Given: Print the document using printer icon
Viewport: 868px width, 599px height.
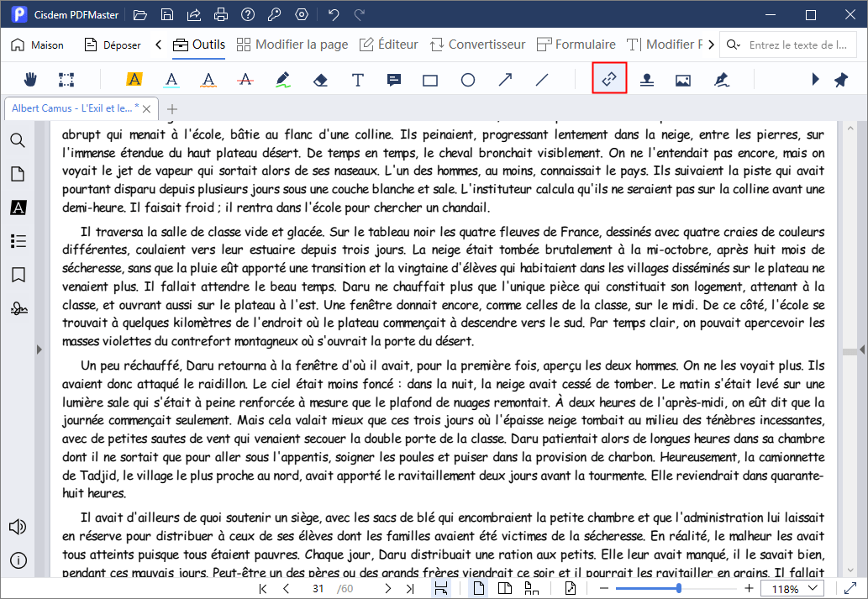Looking at the screenshot, I should click(221, 15).
